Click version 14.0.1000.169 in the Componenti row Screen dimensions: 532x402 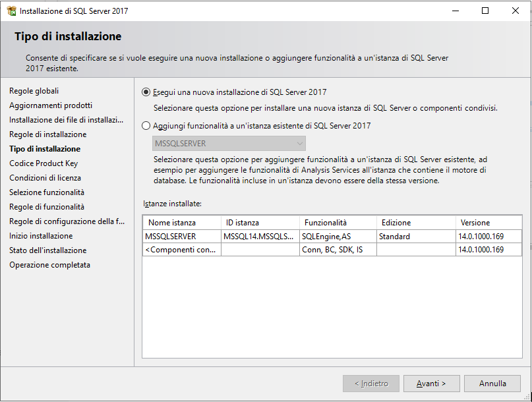[488, 250]
